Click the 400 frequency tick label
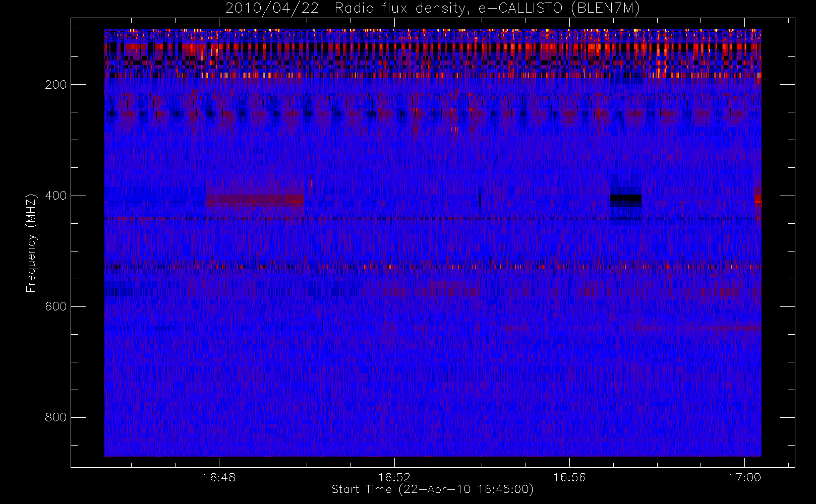 point(56,196)
